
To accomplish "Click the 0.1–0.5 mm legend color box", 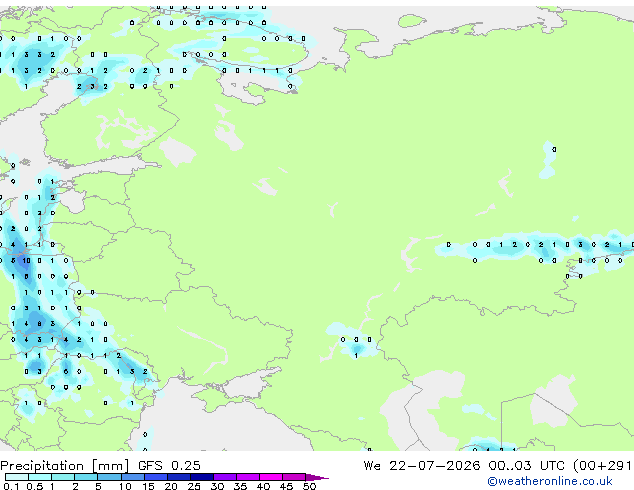I will pos(17,477).
